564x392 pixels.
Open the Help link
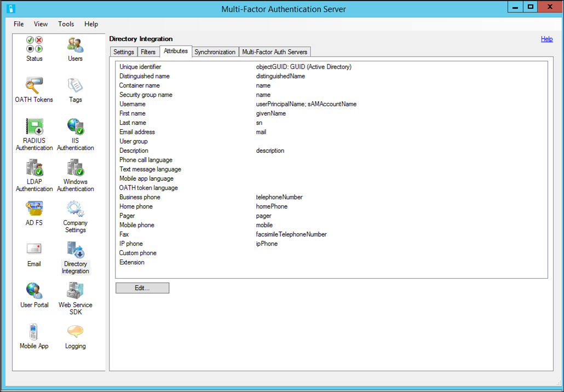tap(546, 38)
